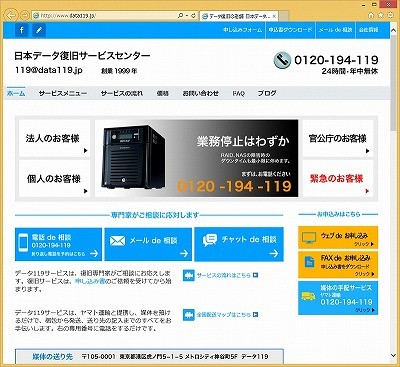Click the browser forward arrow button
Viewport: 400px width, 367px height.
(24, 15)
